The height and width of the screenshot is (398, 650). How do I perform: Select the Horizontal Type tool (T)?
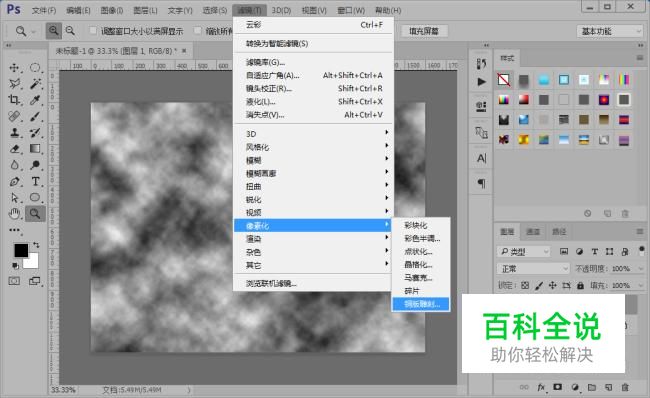(x=35, y=181)
